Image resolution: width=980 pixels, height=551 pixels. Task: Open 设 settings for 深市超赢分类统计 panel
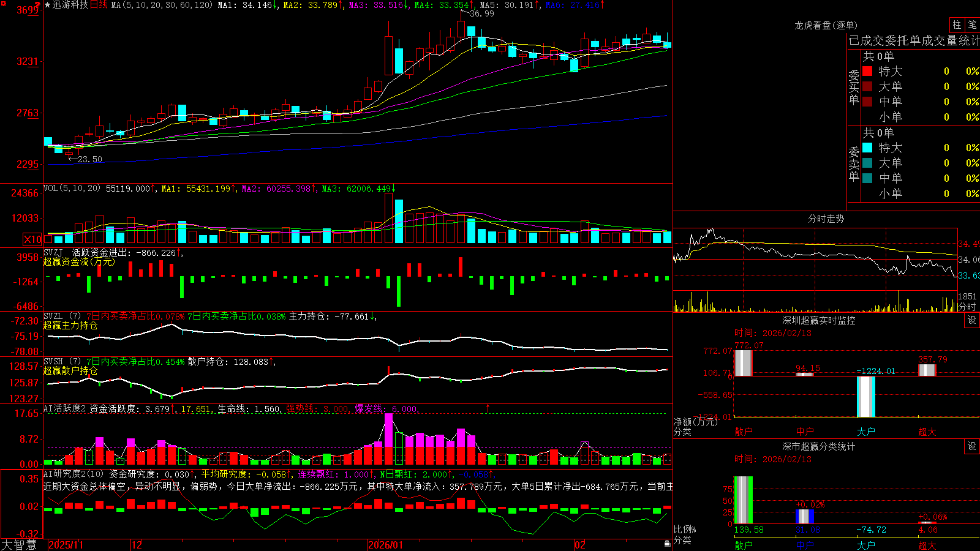(x=972, y=446)
